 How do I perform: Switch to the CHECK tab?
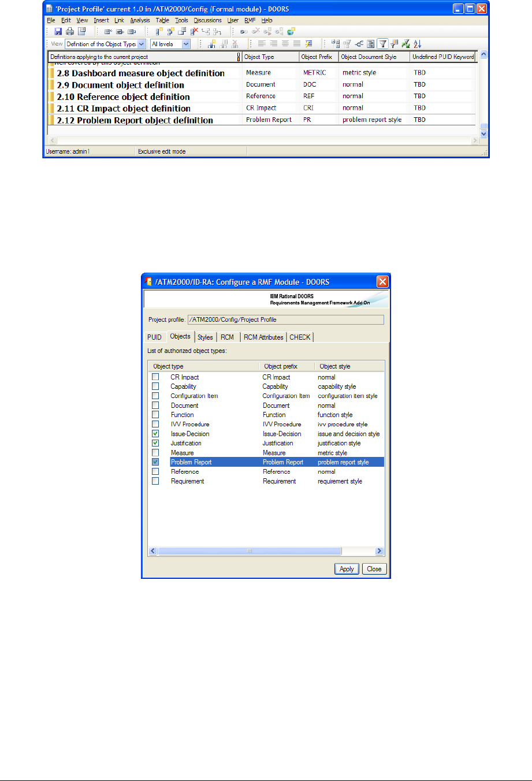tap(300, 337)
